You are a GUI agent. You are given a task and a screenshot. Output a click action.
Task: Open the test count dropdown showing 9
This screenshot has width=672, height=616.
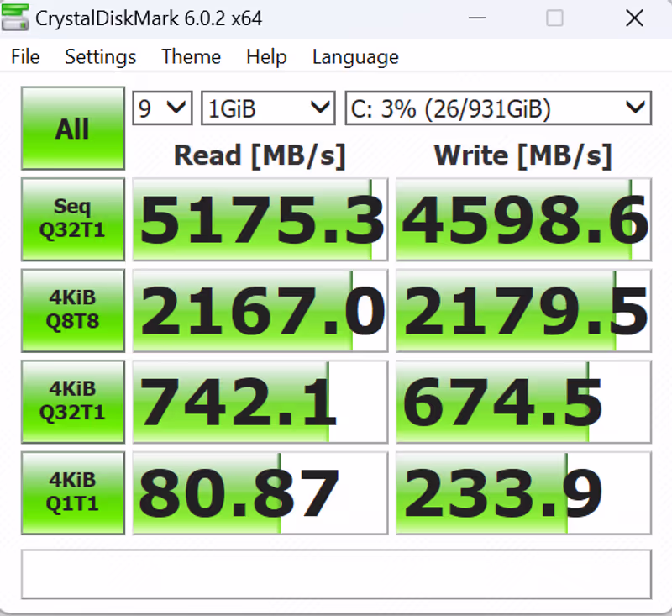click(x=162, y=108)
